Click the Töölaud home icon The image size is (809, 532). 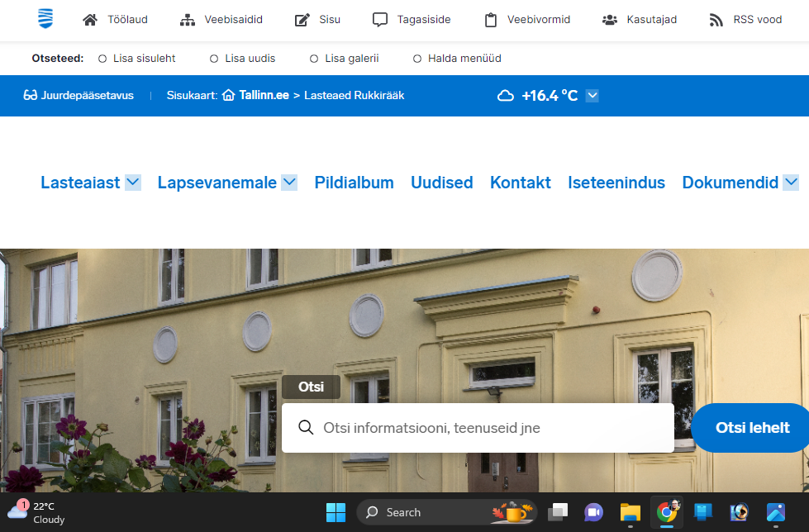pos(89,19)
